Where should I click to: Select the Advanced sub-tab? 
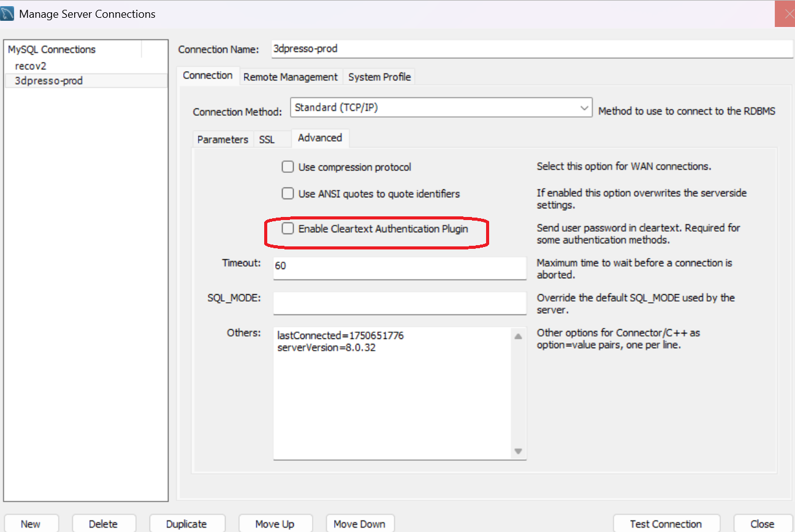tap(320, 138)
